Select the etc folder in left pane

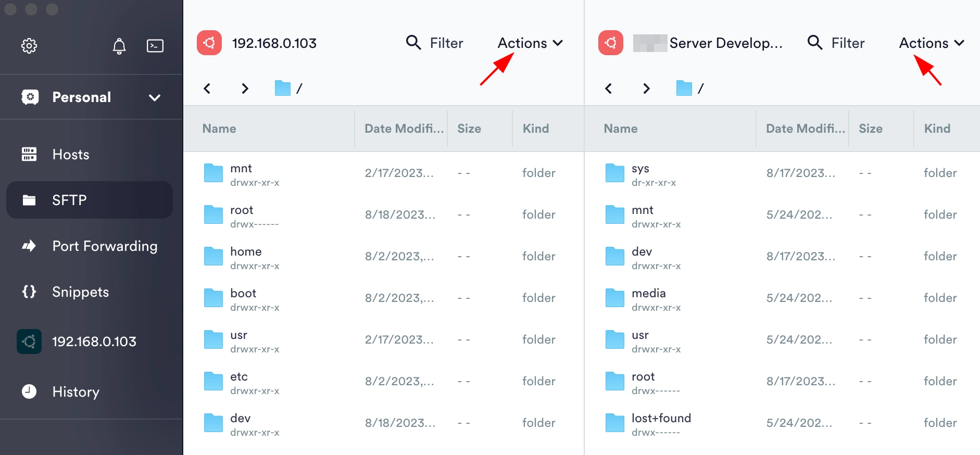tap(239, 377)
